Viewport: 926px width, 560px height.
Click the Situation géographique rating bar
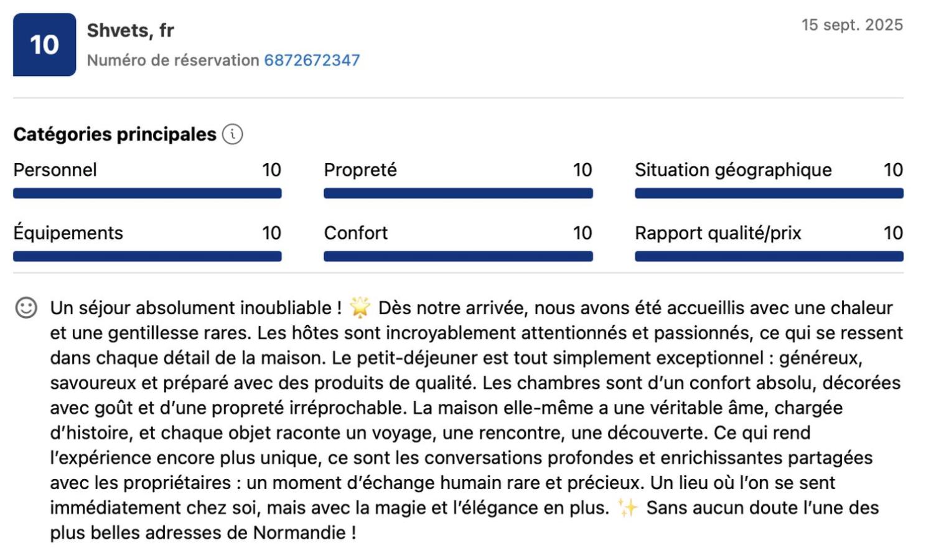[769, 194]
